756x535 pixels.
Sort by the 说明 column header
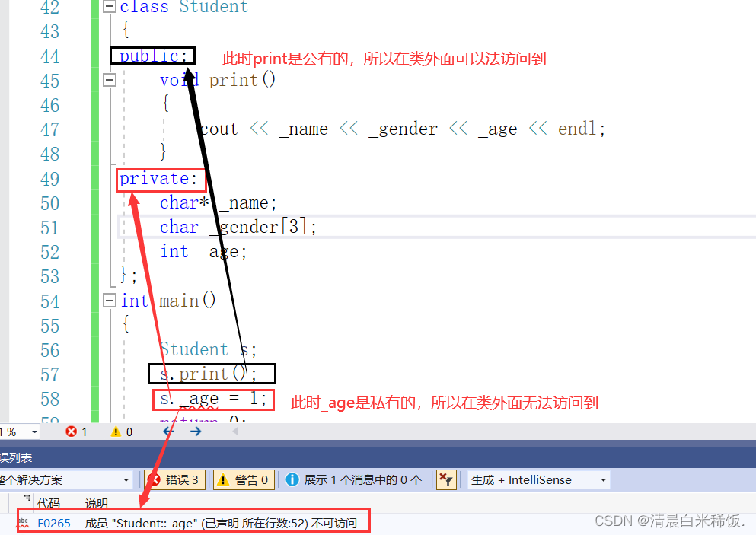[97, 503]
